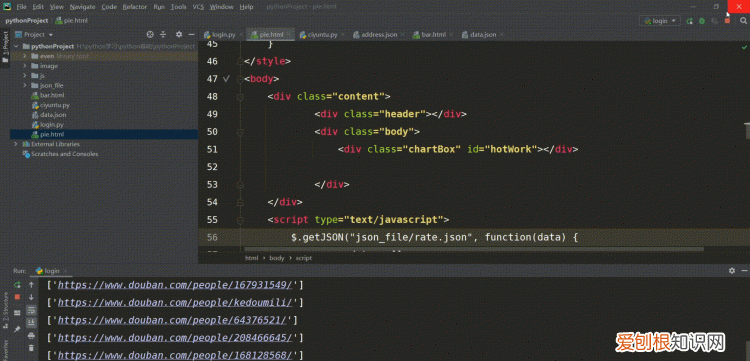Click the pie.html breadcrumb in navigation bar
750x361 pixels.
point(71,21)
